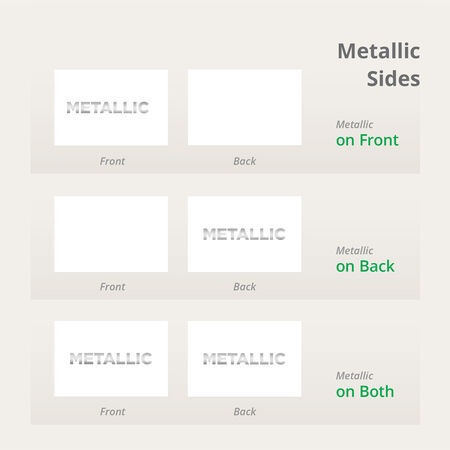Select the back METALLIC card in bottom row

(245, 359)
